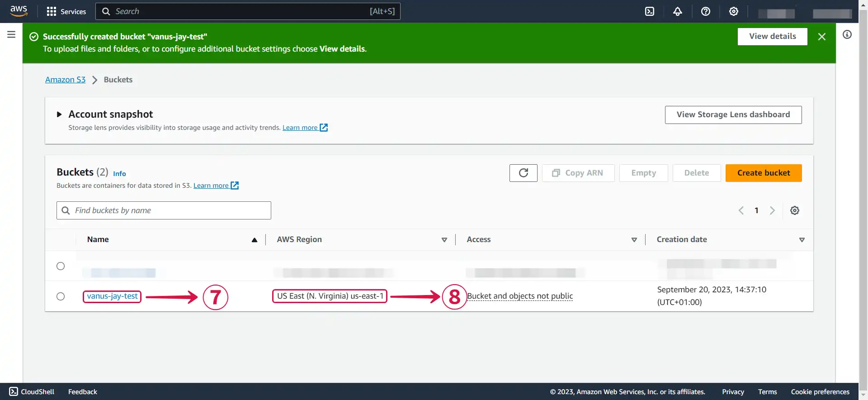Open the help question mark menu

pos(706,11)
